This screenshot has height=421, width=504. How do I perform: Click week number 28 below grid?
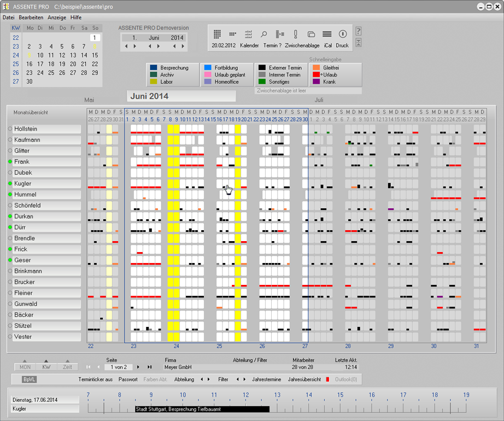(x=348, y=346)
